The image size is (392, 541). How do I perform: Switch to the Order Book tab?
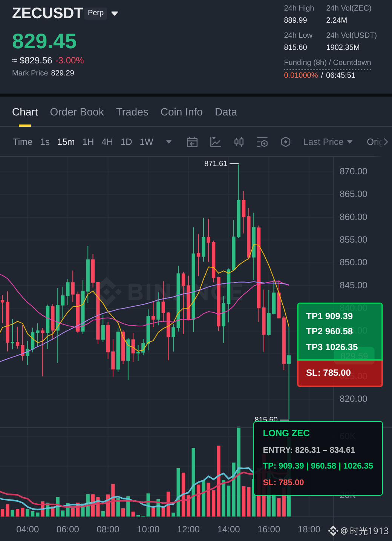(x=77, y=112)
